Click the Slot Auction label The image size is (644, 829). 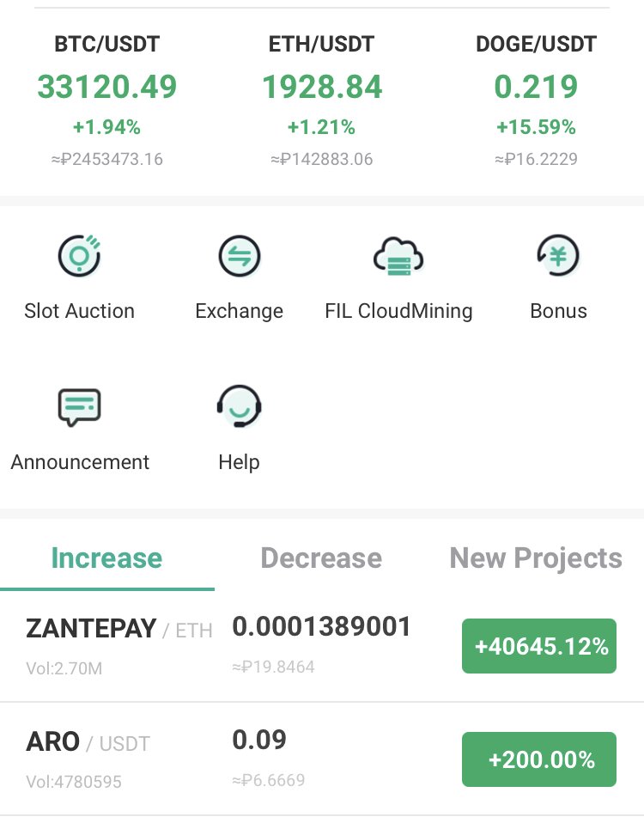[79, 311]
